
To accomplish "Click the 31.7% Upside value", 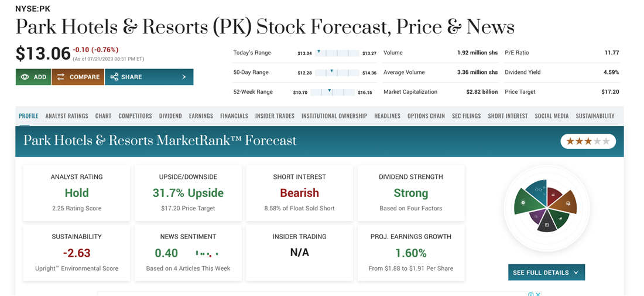I will 188,193.
